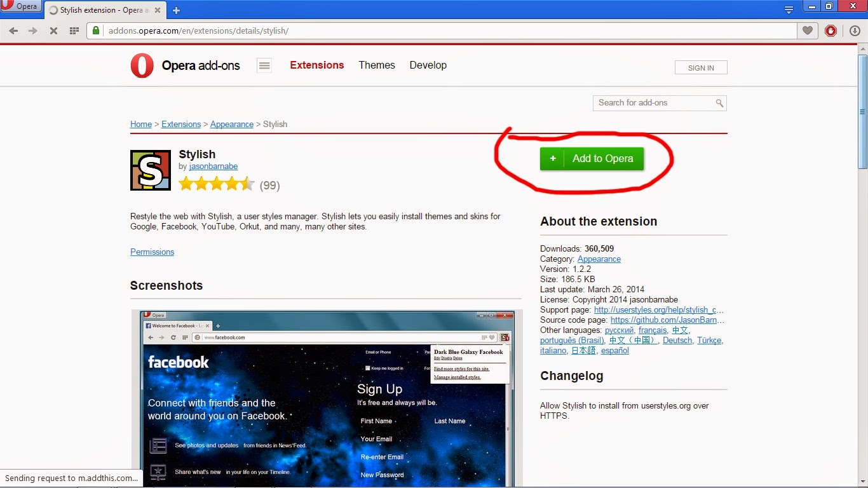
Task: Click the Size: 186.5 KB text
Action: (x=567, y=279)
